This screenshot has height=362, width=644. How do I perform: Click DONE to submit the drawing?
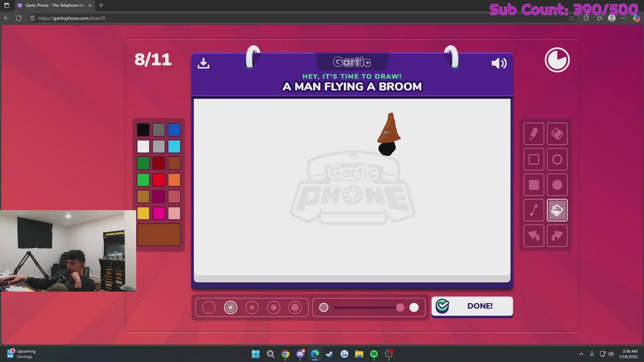(x=472, y=306)
